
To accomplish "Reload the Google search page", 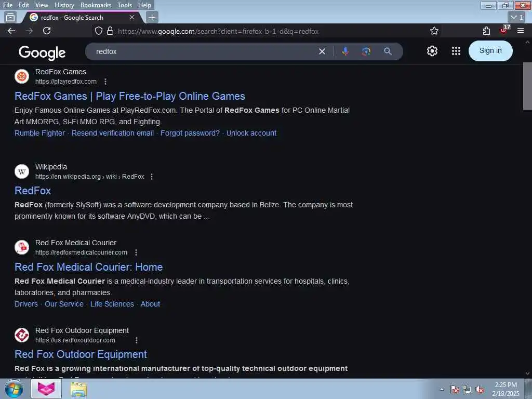I will (x=47, y=31).
